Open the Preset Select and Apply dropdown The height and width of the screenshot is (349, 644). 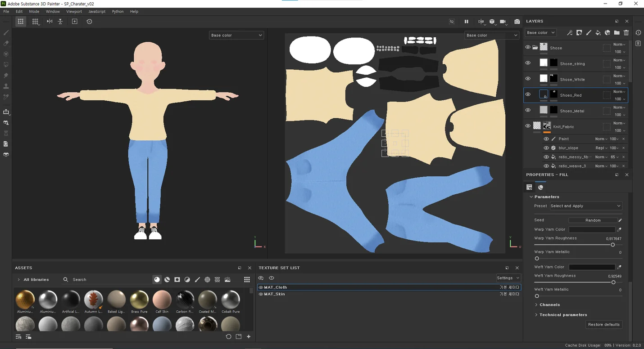tap(585, 206)
